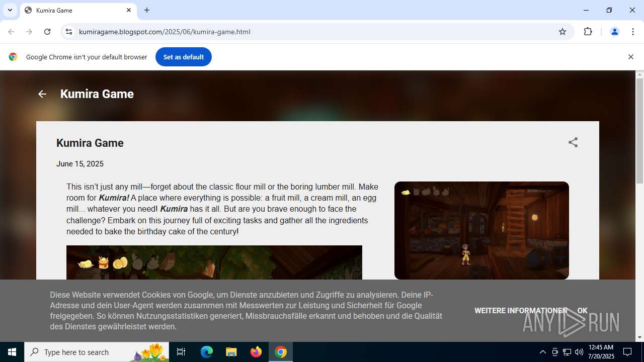Viewport: 644px width, 362px height.
Task: Open the Windows Start menu
Action: [x=12, y=352]
